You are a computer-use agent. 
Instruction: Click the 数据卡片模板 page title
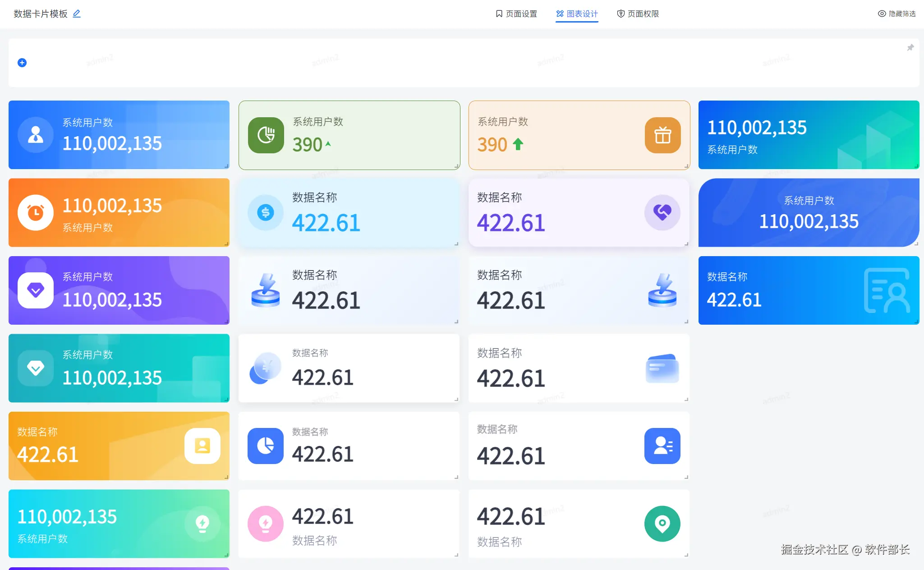(41, 14)
